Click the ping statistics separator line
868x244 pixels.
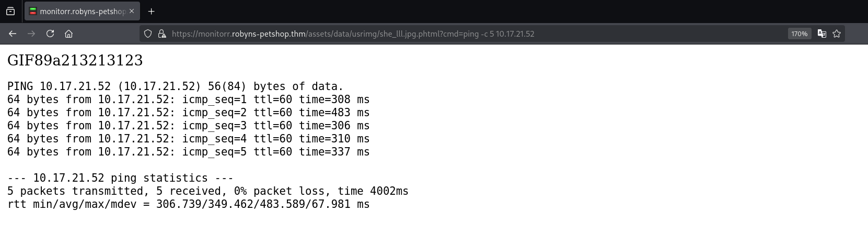[x=120, y=178]
